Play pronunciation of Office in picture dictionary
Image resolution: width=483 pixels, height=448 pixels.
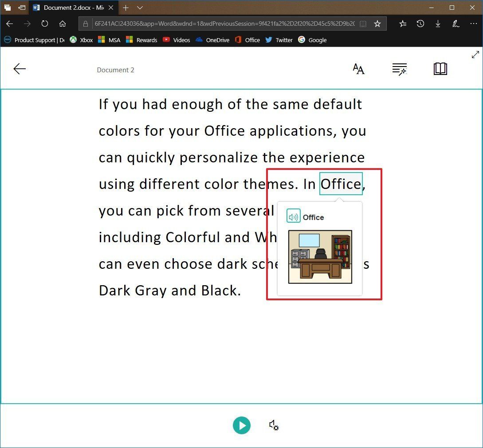(293, 217)
